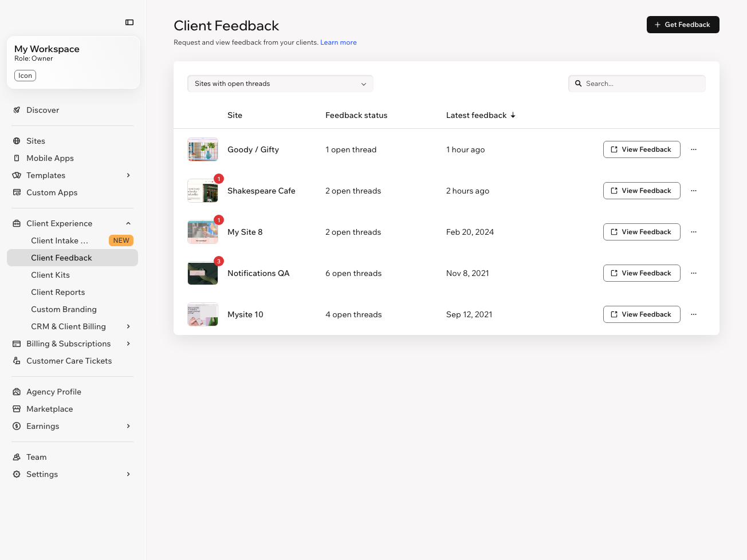Image resolution: width=747 pixels, height=560 pixels.
Task: Click the Mysite 10 site thumbnail
Action: click(203, 314)
